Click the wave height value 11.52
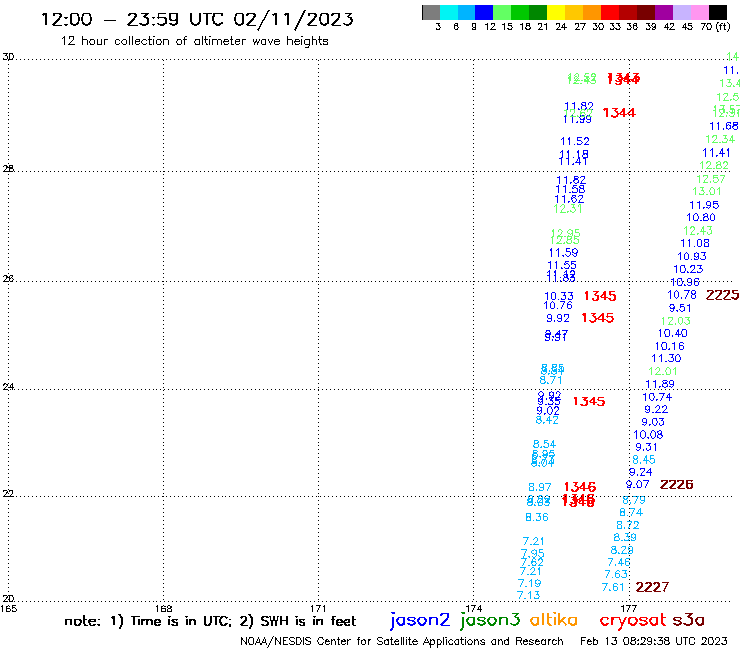This screenshot has height=650, width=740. click(574, 141)
